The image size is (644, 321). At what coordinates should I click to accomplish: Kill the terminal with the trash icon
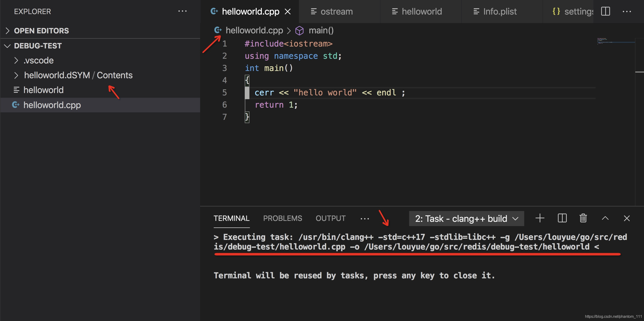(x=583, y=218)
